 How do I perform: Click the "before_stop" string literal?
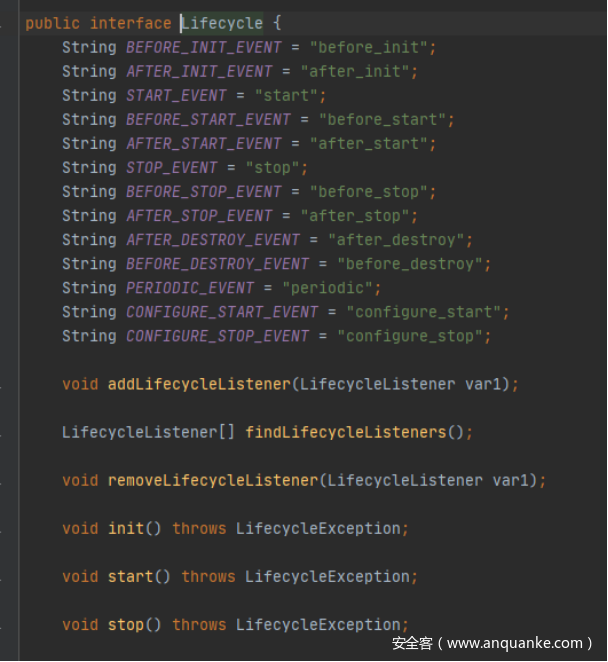(x=373, y=191)
